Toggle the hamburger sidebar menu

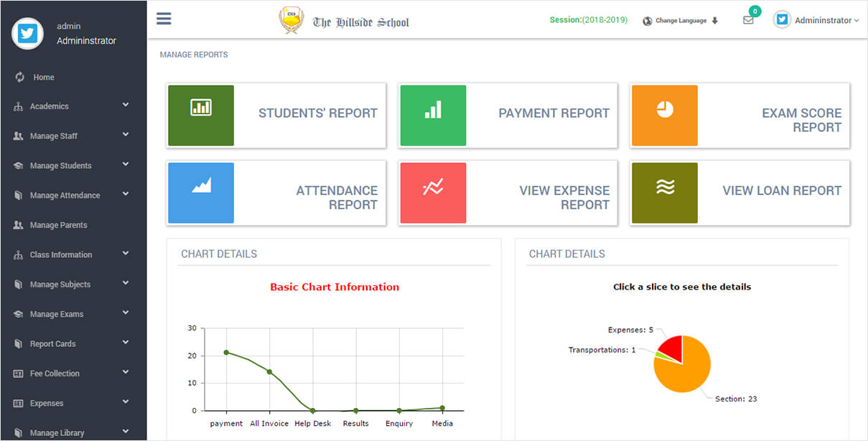click(164, 19)
